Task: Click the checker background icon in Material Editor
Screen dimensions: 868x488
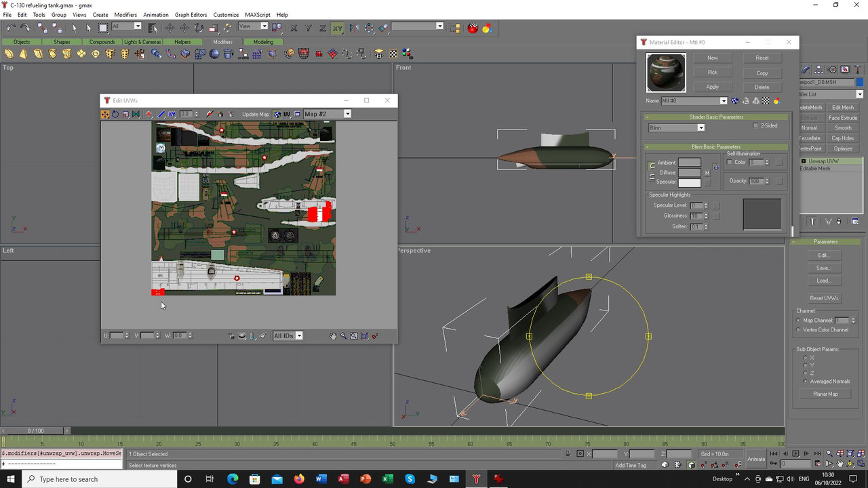Action: coord(766,101)
